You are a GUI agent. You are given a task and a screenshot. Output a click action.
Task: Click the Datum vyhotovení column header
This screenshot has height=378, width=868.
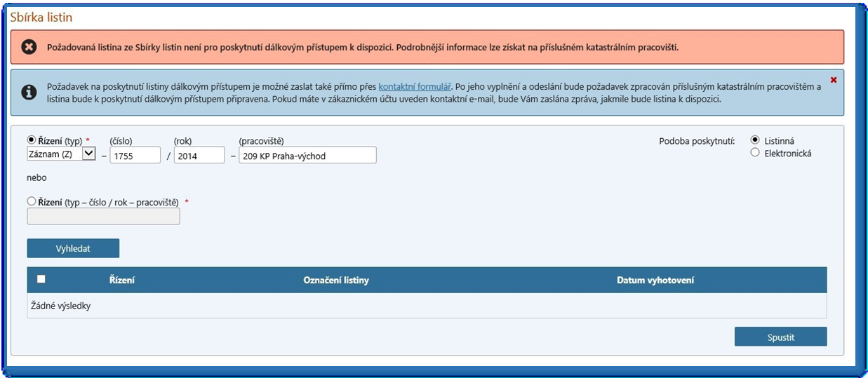pyautogui.click(x=655, y=281)
